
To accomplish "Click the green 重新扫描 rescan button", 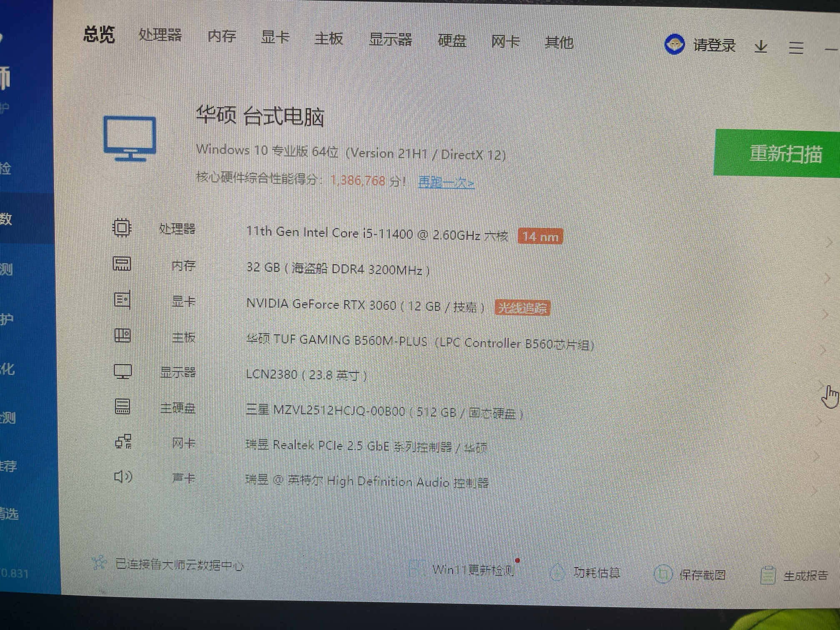I will tap(777, 154).
